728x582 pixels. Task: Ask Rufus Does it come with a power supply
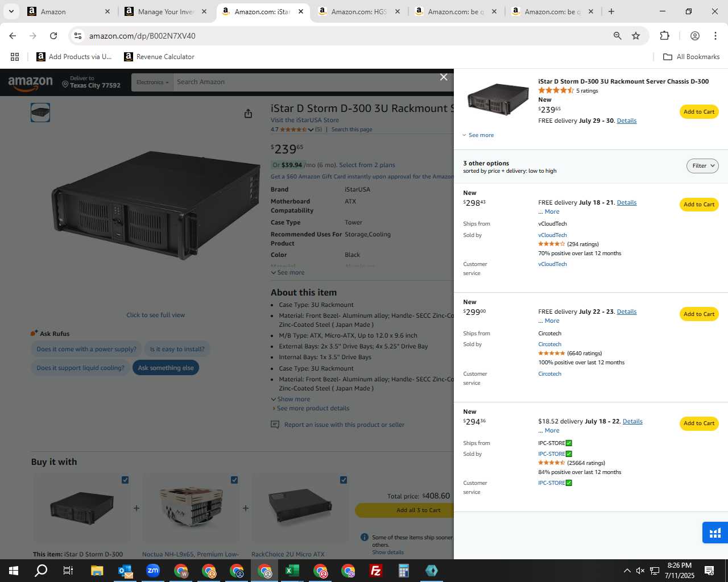(86, 350)
